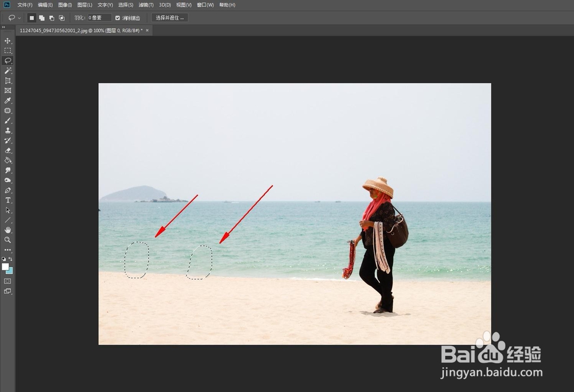Toggle the 消除锯齿 anti-alias checkbox
This screenshot has width=574, height=392.
(x=118, y=18)
